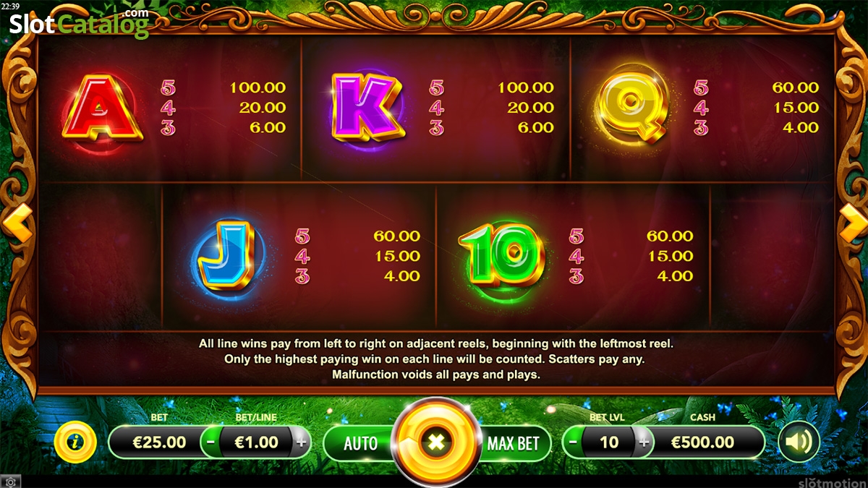
Task: Go to previous paytable page arrow
Action: pos(17,222)
